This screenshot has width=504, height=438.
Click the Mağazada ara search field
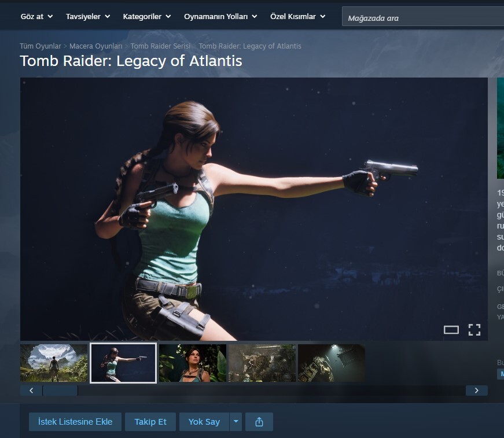(422, 18)
